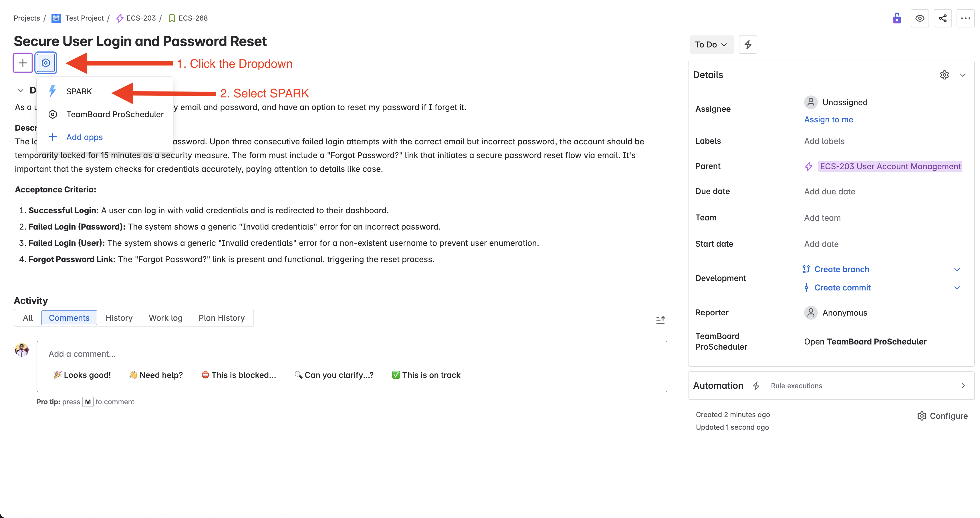This screenshot has height=518, width=980.
Task: Run automation via the lightning icon beside To Do
Action: pyautogui.click(x=747, y=45)
